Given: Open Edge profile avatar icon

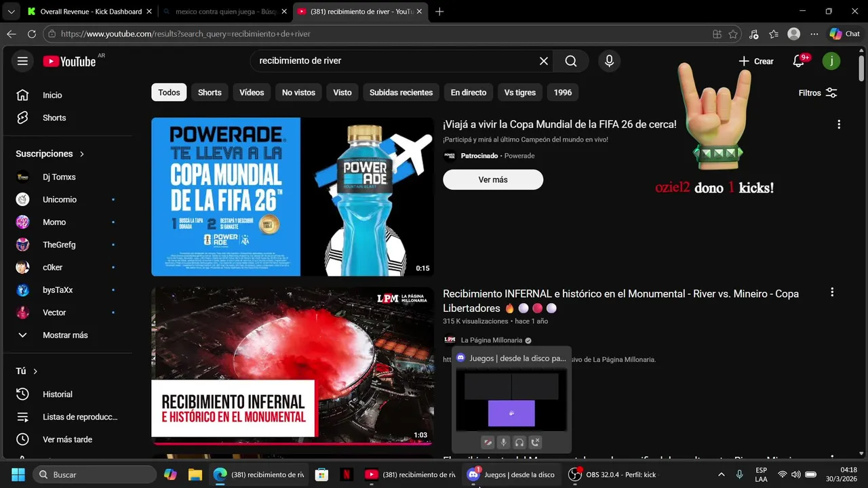Looking at the screenshot, I should [793, 34].
